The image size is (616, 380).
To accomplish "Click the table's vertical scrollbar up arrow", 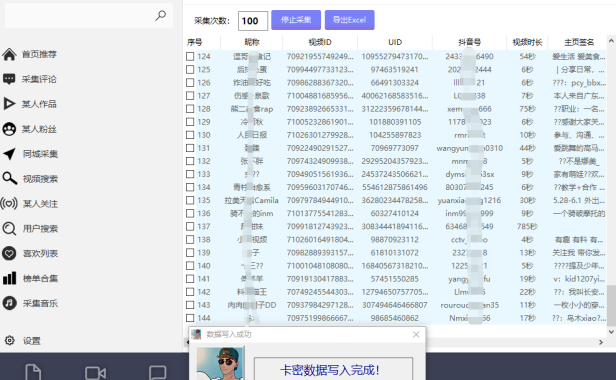I will click(x=611, y=41).
